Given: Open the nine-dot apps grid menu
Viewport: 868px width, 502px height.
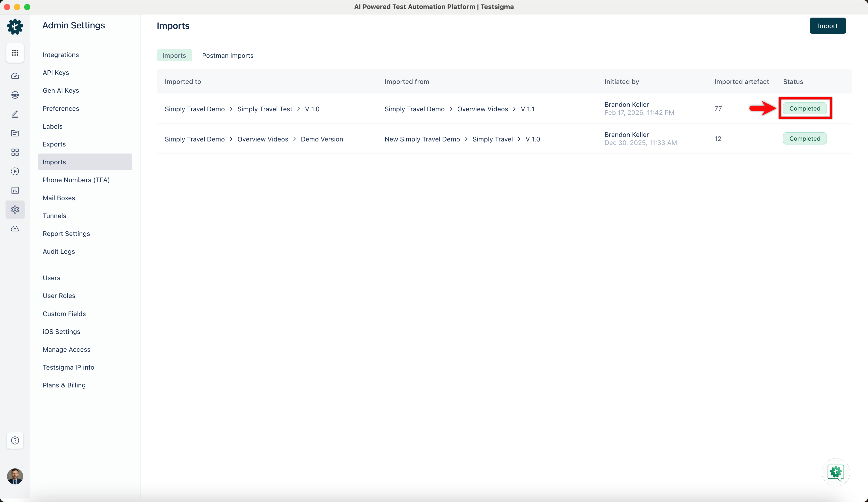Looking at the screenshot, I should 15,53.
